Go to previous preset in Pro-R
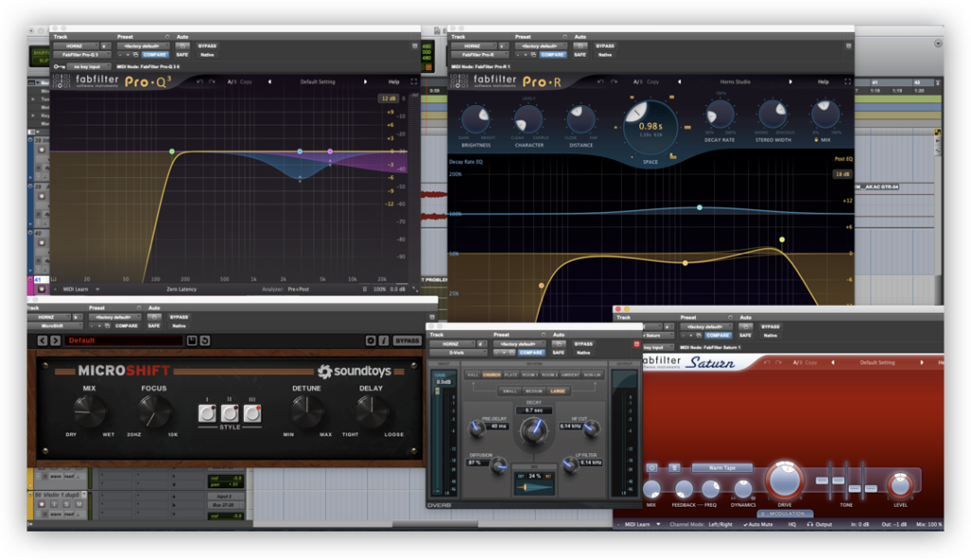 coord(679,81)
